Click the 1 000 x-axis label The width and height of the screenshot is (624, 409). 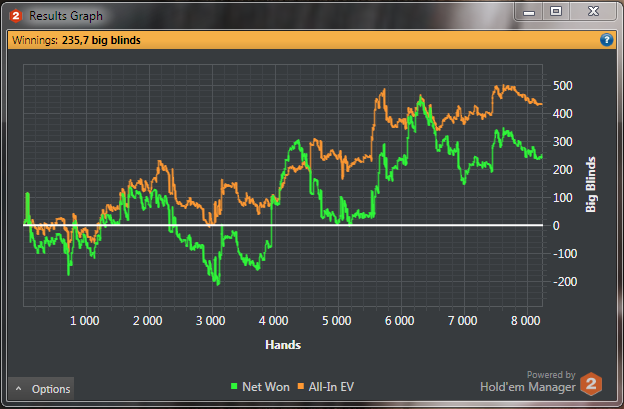[84, 321]
